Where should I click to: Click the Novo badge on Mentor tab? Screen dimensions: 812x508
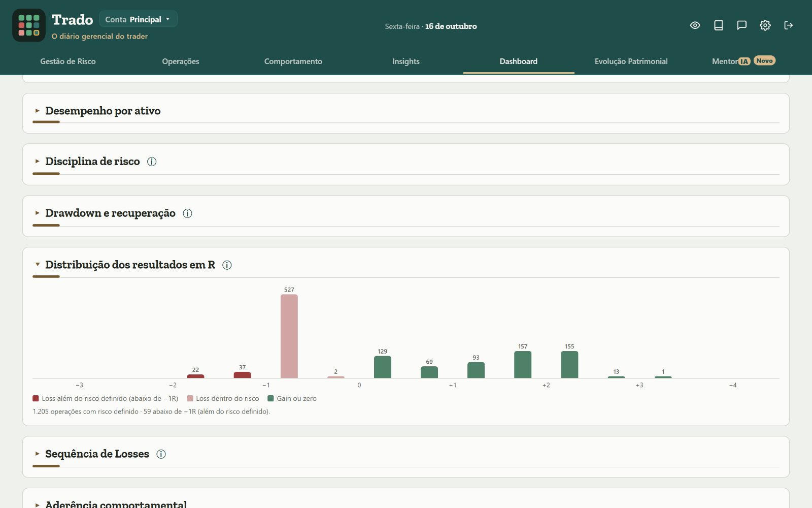pyautogui.click(x=764, y=60)
